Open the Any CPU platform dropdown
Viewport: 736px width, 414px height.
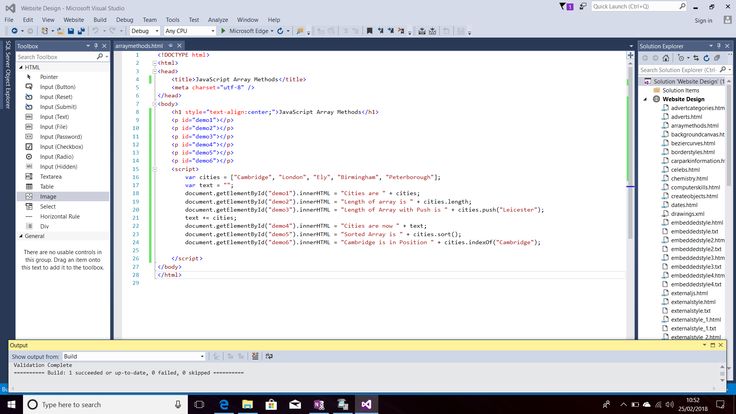tap(189, 31)
